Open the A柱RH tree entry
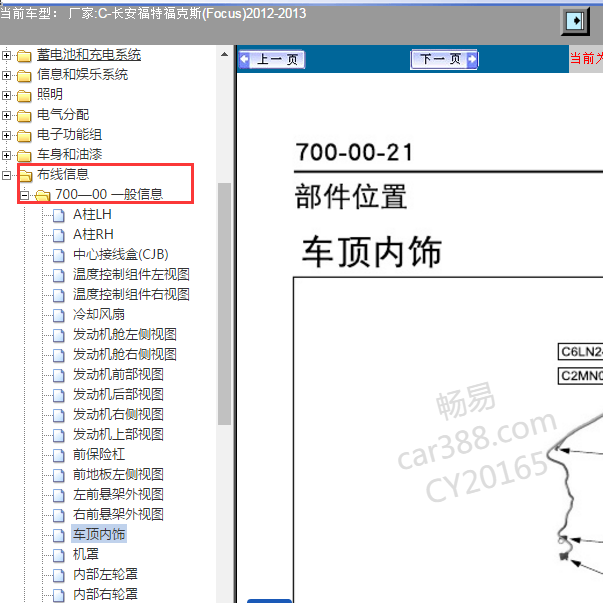Image resolution: width=603 pixels, height=603 pixels. pos(93,235)
